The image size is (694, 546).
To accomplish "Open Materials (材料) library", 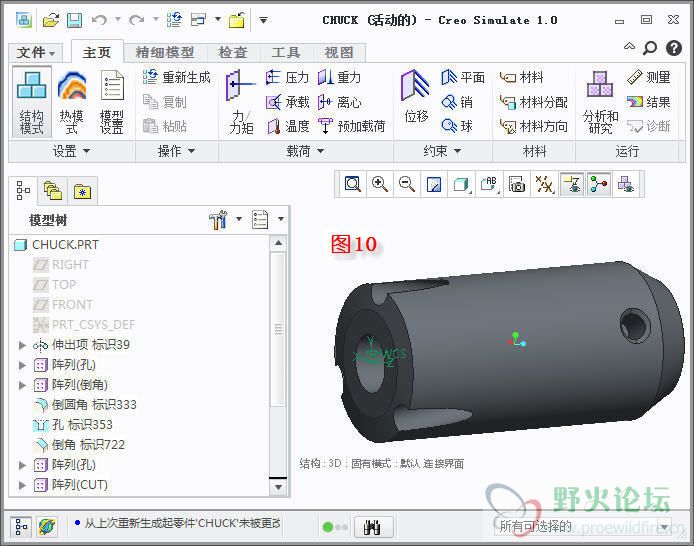I will click(521, 77).
